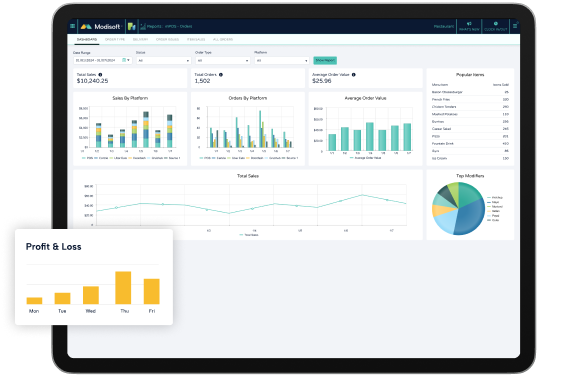Expand the Status dropdown
This screenshot has height=376, width=585.
[x=163, y=60]
